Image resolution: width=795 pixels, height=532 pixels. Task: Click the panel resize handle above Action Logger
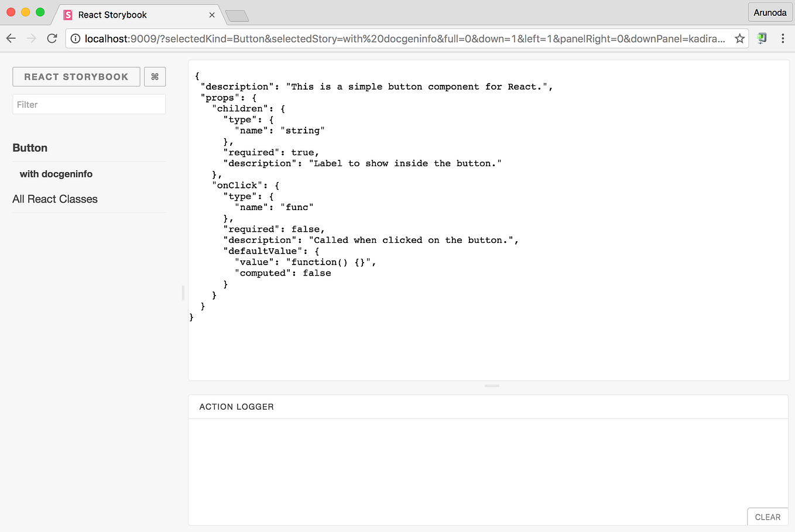tap(491, 386)
